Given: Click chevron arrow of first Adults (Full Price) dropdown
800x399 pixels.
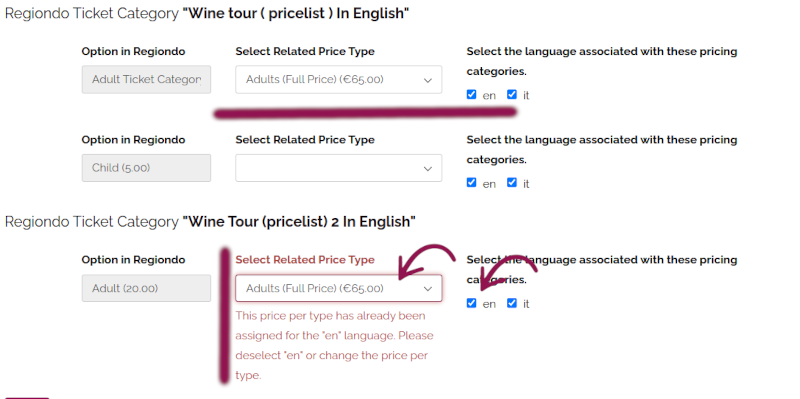Looking at the screenshot, I should tap(428, 80).
